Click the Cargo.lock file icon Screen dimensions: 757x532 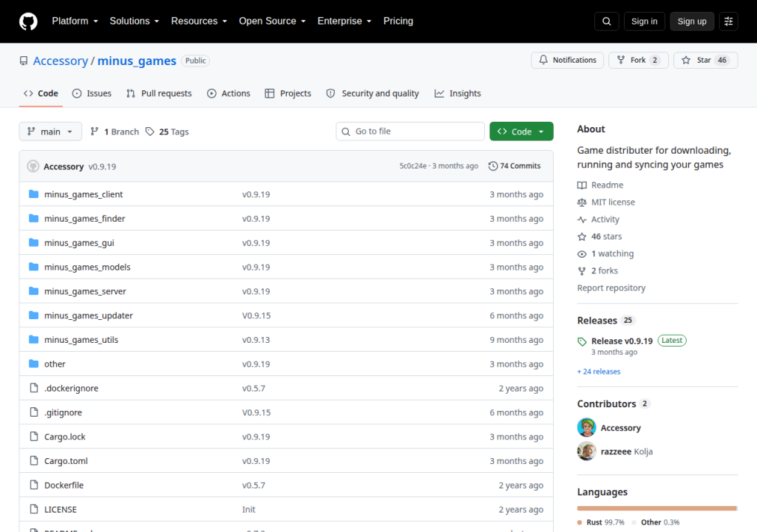click(34, 437)
